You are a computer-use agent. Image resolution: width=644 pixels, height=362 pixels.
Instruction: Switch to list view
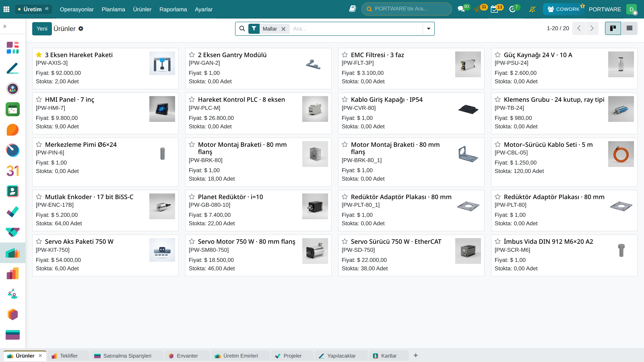629,29
